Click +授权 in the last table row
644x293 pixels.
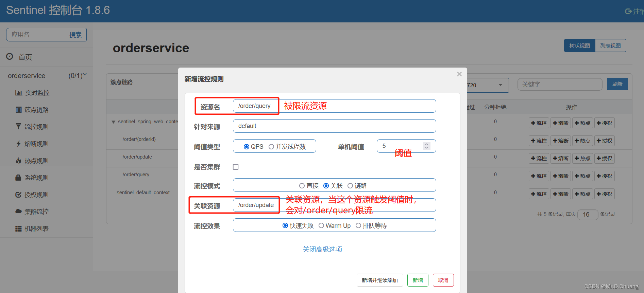click(604, 194)
